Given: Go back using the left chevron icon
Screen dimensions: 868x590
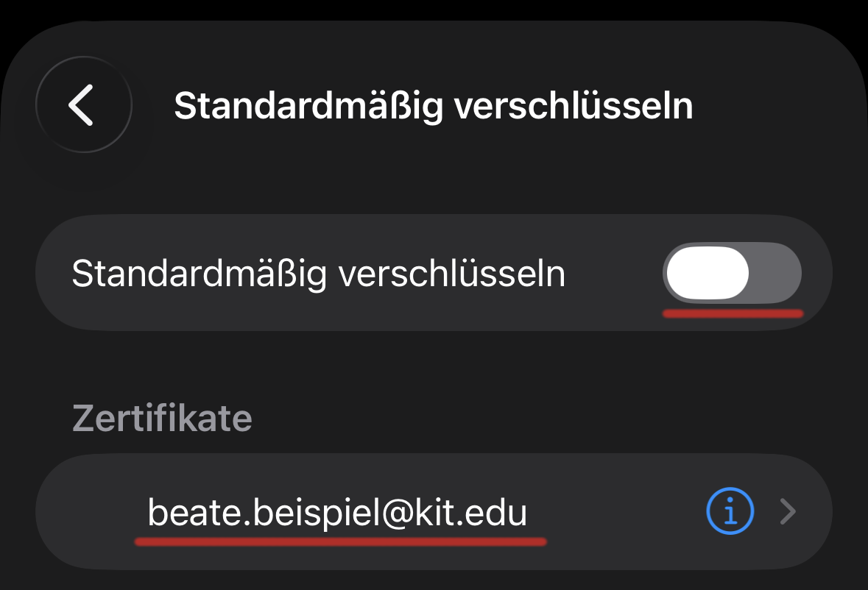Looking at the screenshot, I should [x=83, y=104].
